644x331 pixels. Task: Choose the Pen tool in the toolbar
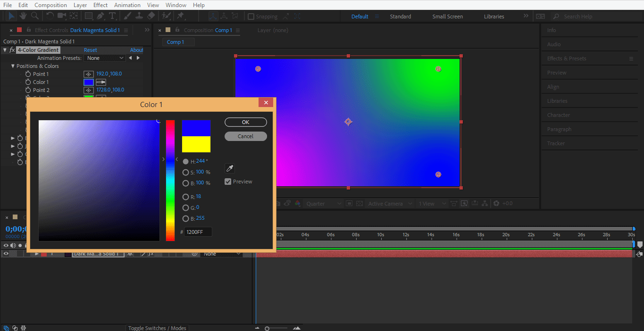pyautogui.click(x=100, y=16)
